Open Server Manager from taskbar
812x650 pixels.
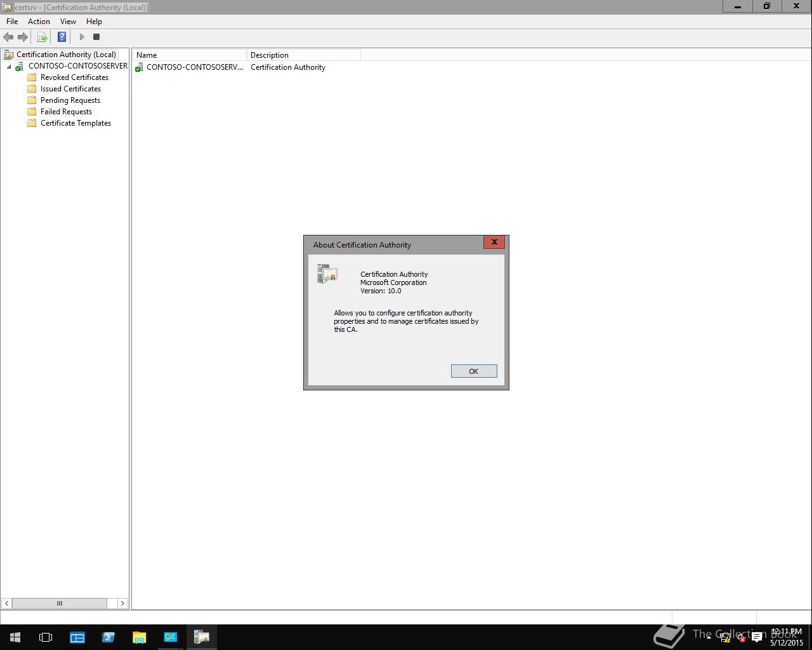coord(77,637)
